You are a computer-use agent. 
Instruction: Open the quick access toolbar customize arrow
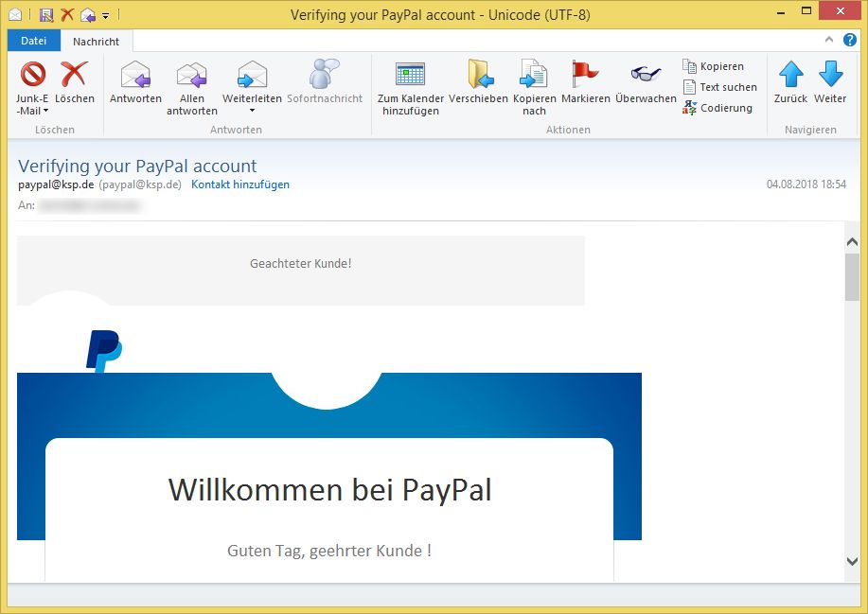coord(105,16)
